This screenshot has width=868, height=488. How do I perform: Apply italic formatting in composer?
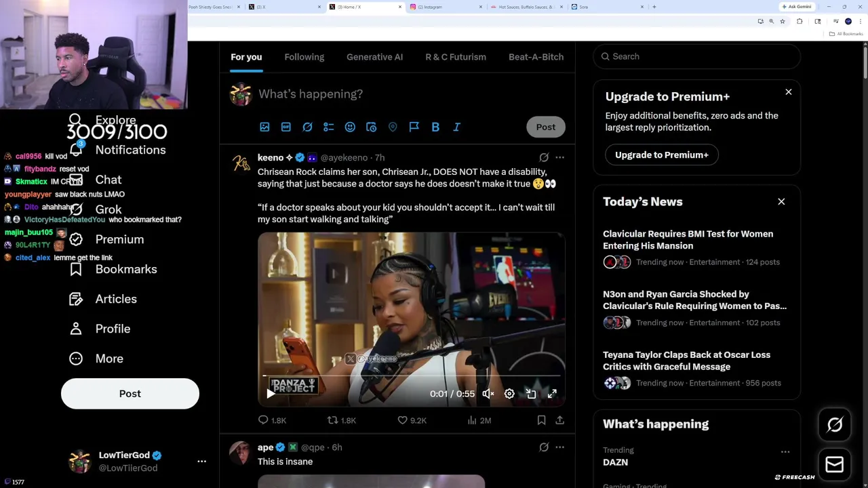click(x=456, y=127)
